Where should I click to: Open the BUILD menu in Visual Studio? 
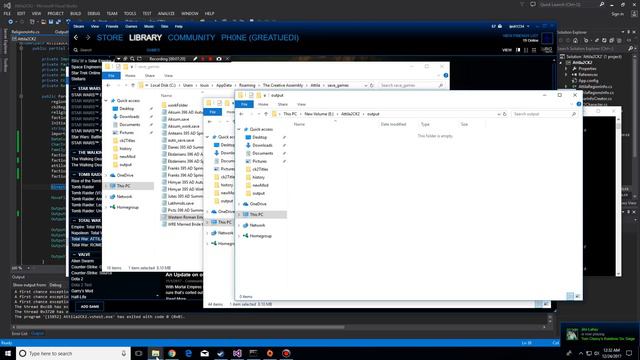click(76, 13)
